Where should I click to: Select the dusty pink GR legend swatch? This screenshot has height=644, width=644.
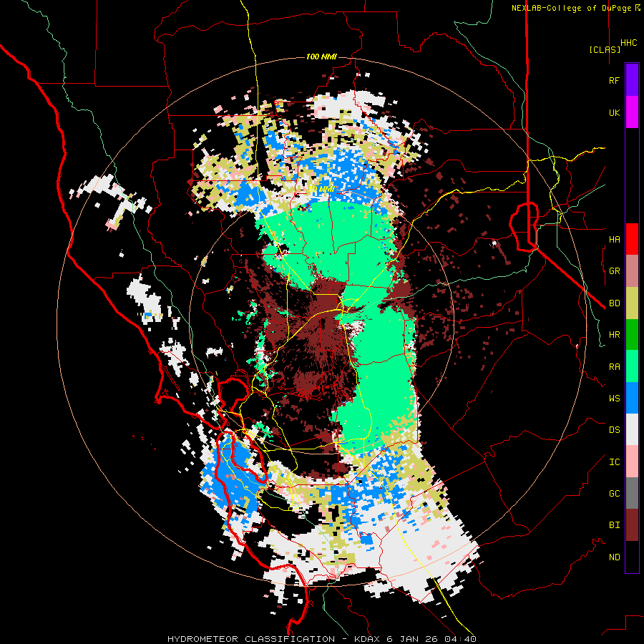click(x=632, y=270)
